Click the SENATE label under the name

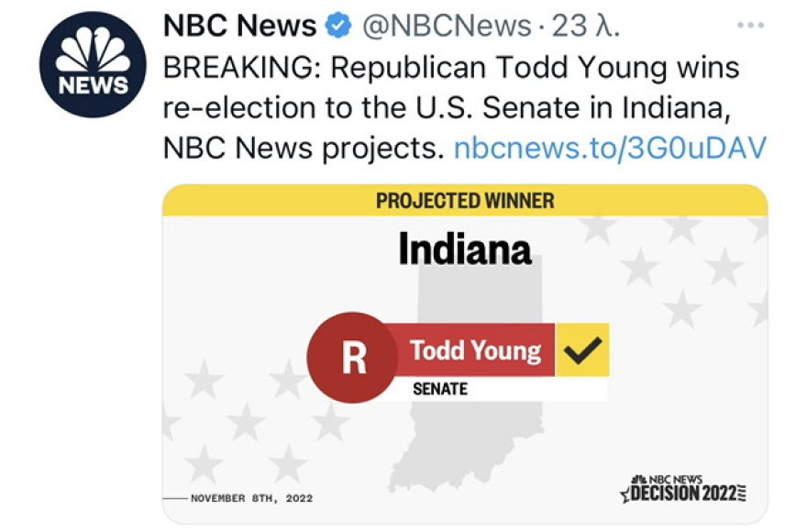click(440, 390)
